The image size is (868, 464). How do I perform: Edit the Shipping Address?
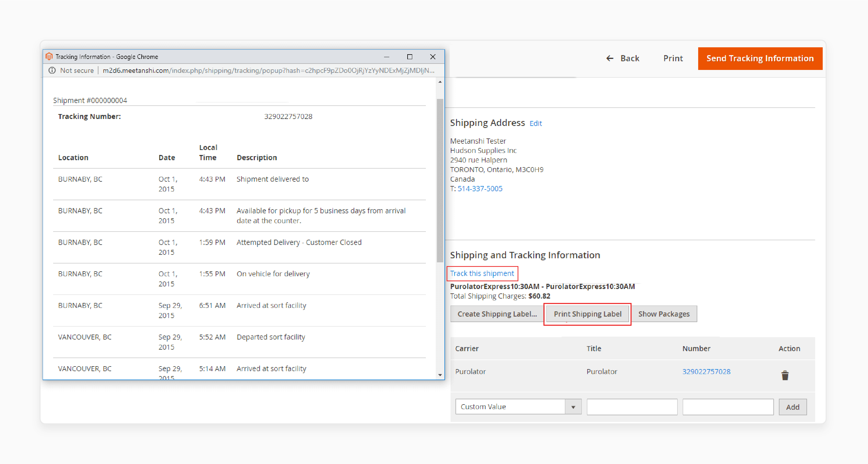535,123
